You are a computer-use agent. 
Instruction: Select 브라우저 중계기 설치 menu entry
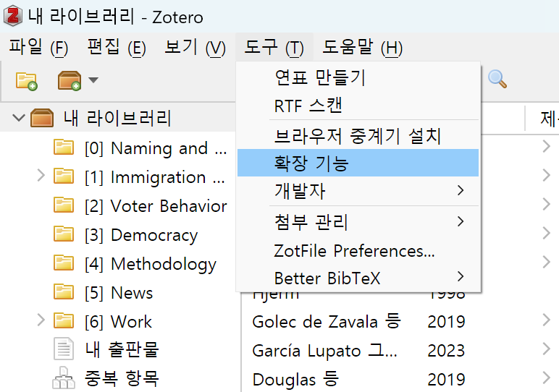coord(358,136)
